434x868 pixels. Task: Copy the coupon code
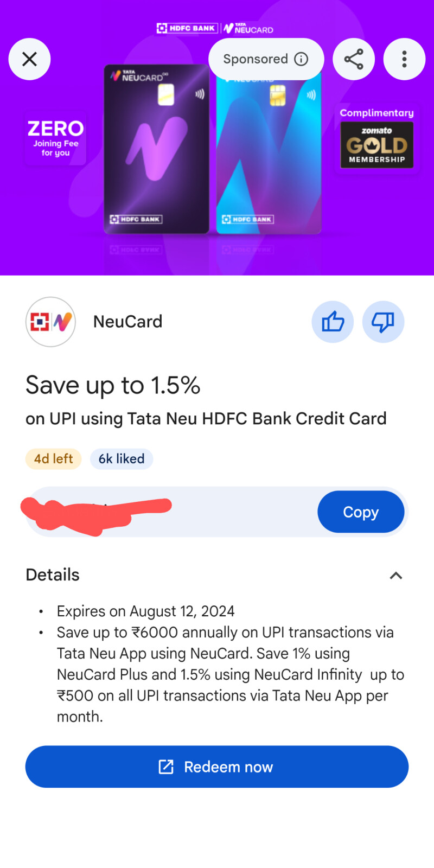(361, 512)
